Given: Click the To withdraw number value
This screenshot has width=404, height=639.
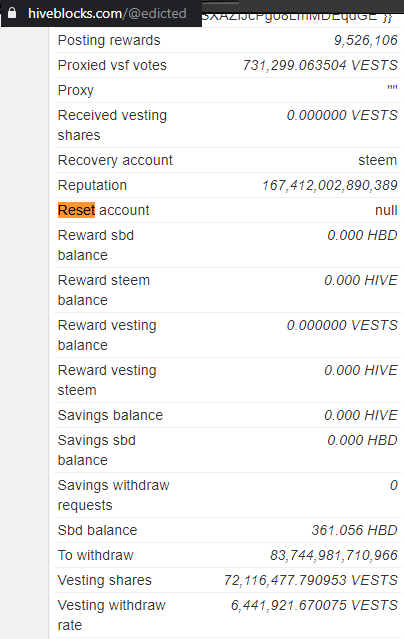Looking at the screenshot, I should (334, 555).
